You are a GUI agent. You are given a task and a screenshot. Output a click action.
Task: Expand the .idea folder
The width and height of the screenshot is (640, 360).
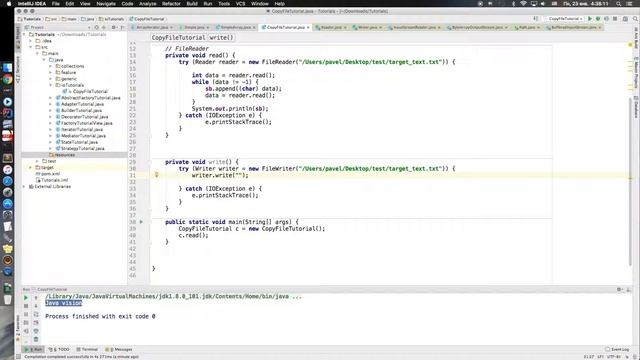coord(31,41)
